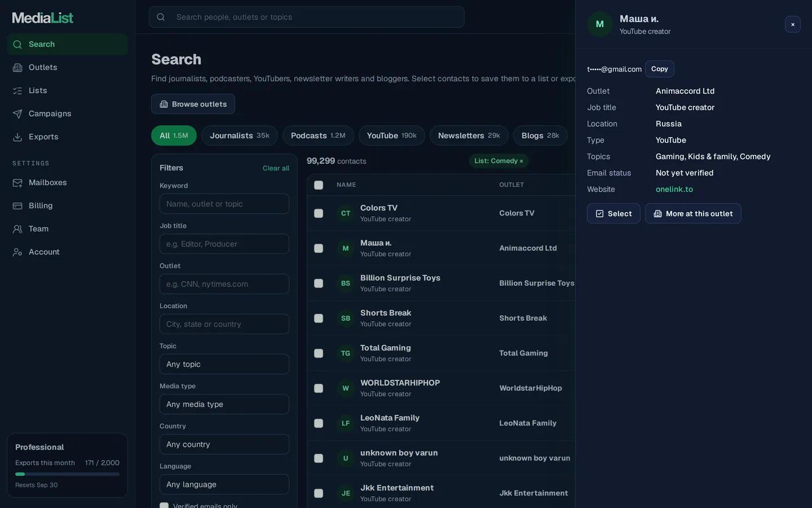Check the unknown boy varun row checkbox
The height and width of the screenshot is (508, 812).
(x=319, y=458)
